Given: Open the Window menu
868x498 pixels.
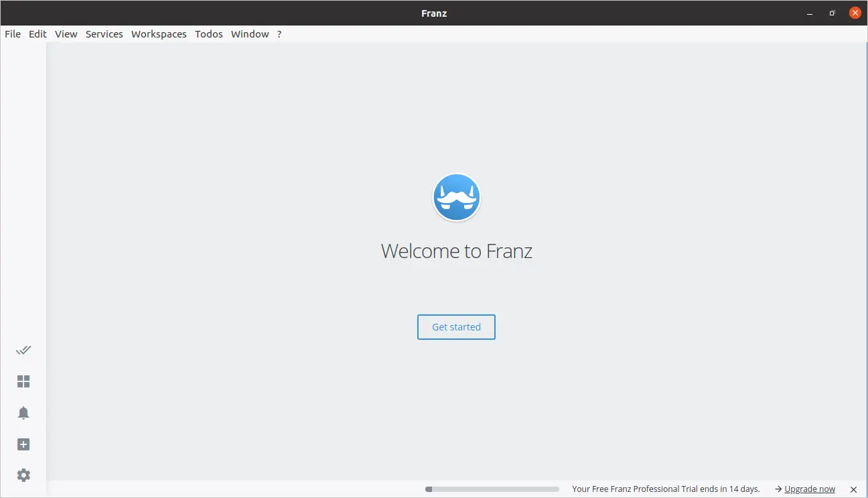Looking at the screenshot, I should coord(250,34).
